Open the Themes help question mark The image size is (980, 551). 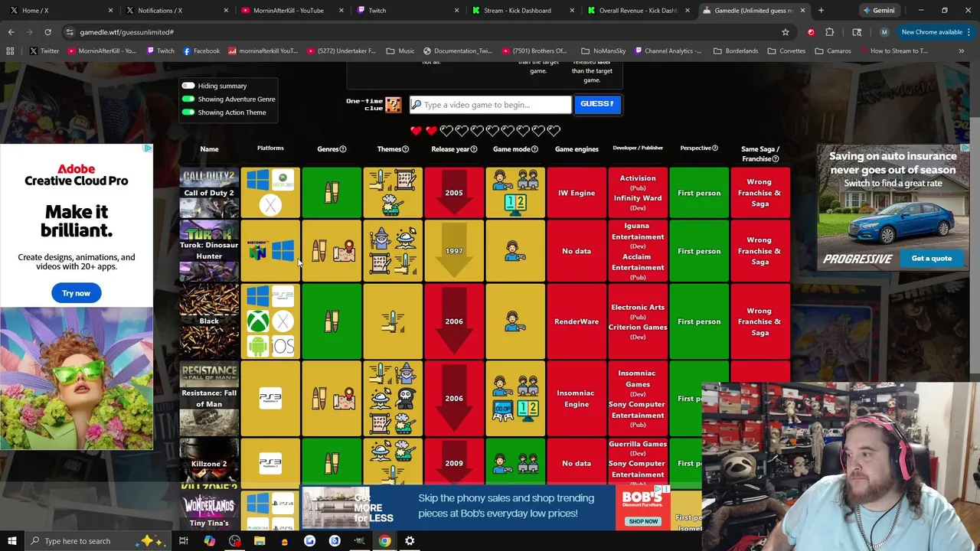click(405, 149)
